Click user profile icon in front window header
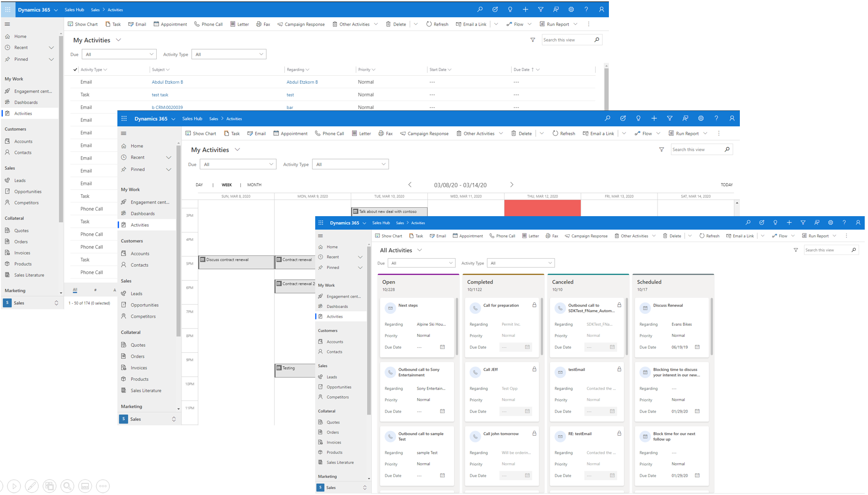Viewport: 868px width, 495px height. pos(858,223)
